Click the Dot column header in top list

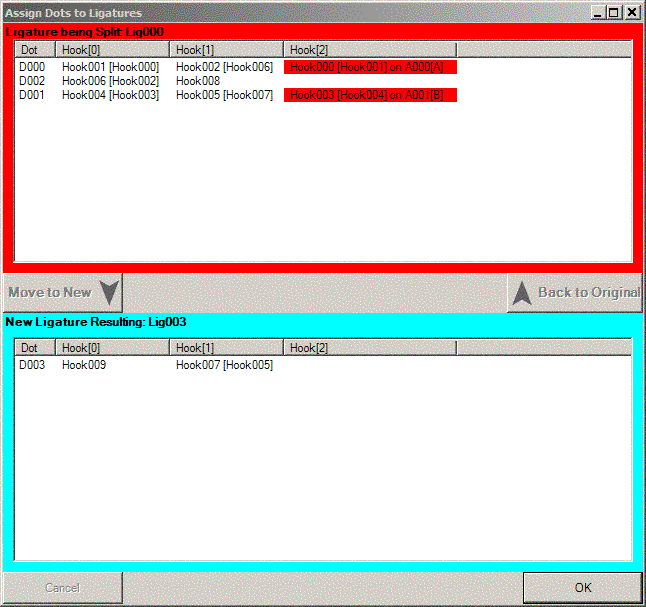tap(34, 49)
